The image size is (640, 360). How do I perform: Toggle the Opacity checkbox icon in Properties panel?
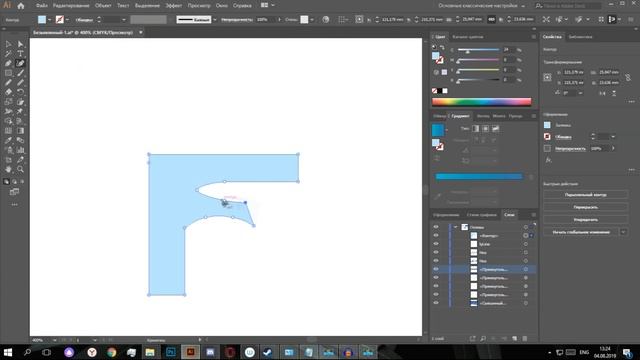coord(547,149)
